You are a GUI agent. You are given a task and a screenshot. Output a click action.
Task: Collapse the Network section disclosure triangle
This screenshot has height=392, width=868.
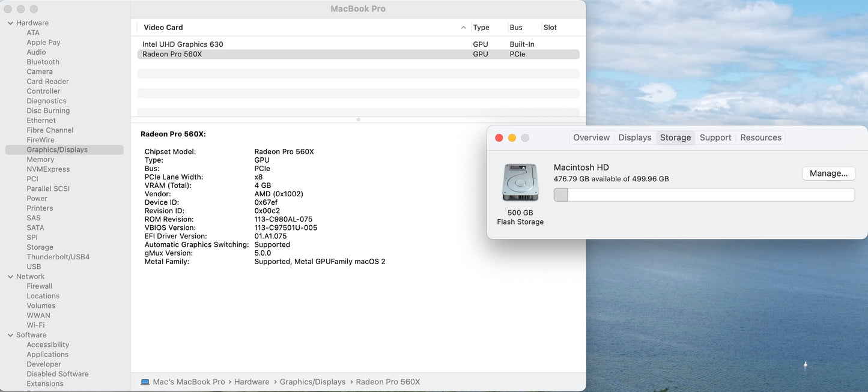click(x=10, y=277)
